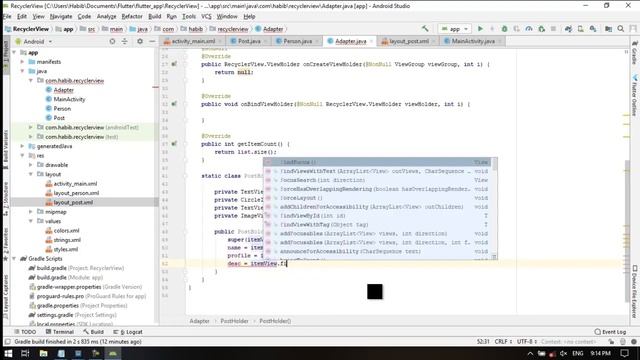640x360 pixels.
Task: Open Windows notification center icon
Action: point(624,353)
